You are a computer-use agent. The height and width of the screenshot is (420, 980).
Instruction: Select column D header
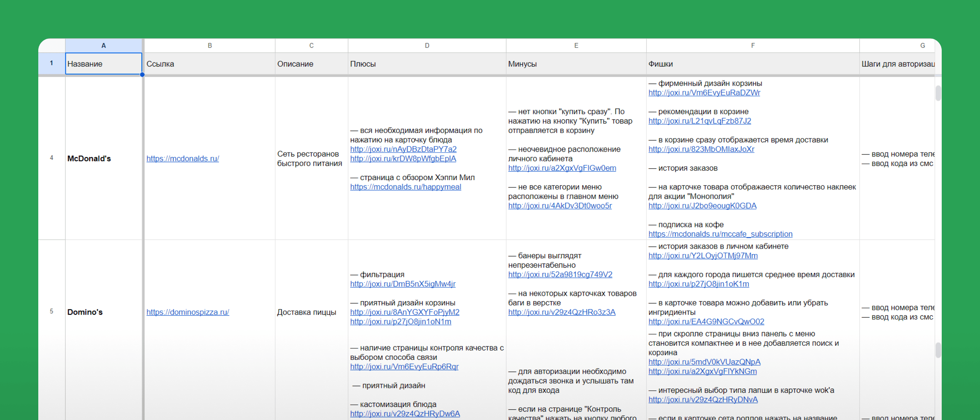tap(427, 45)
